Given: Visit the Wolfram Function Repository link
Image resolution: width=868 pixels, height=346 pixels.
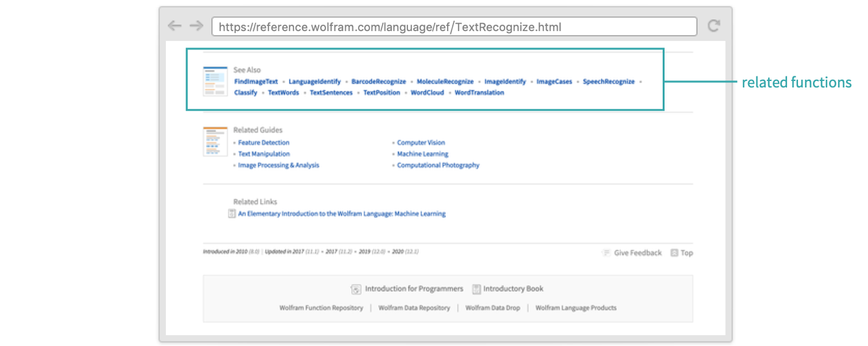Looking at the screenshot, I should pyautogui.click(x=321, y=308).
